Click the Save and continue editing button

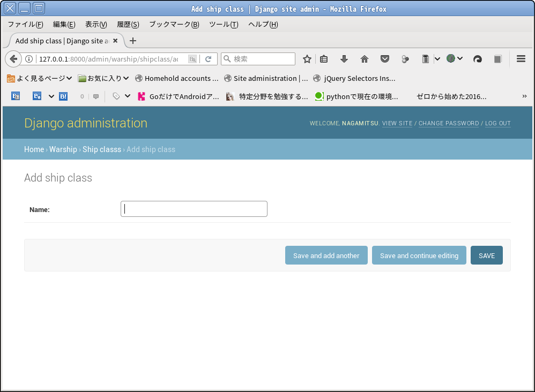click(x=419, y=255)
